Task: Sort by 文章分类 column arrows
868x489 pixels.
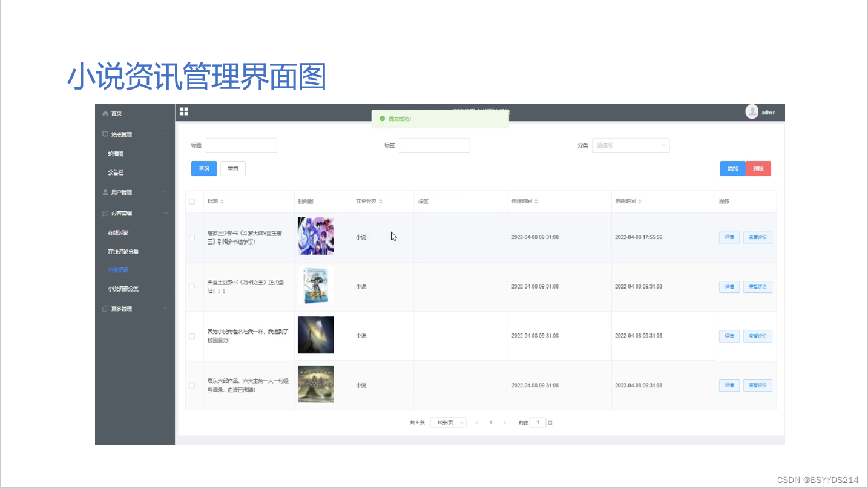Action: (x=381, y=201)
